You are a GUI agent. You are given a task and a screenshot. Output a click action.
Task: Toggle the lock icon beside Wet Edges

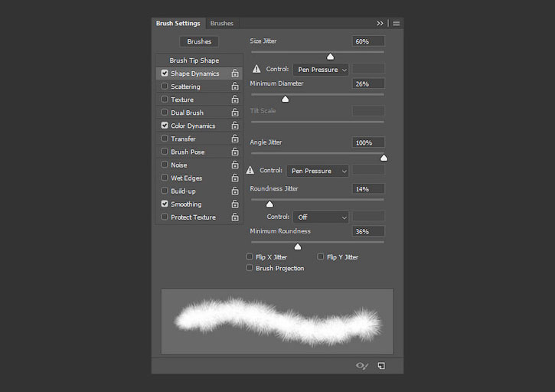point(235,178)
